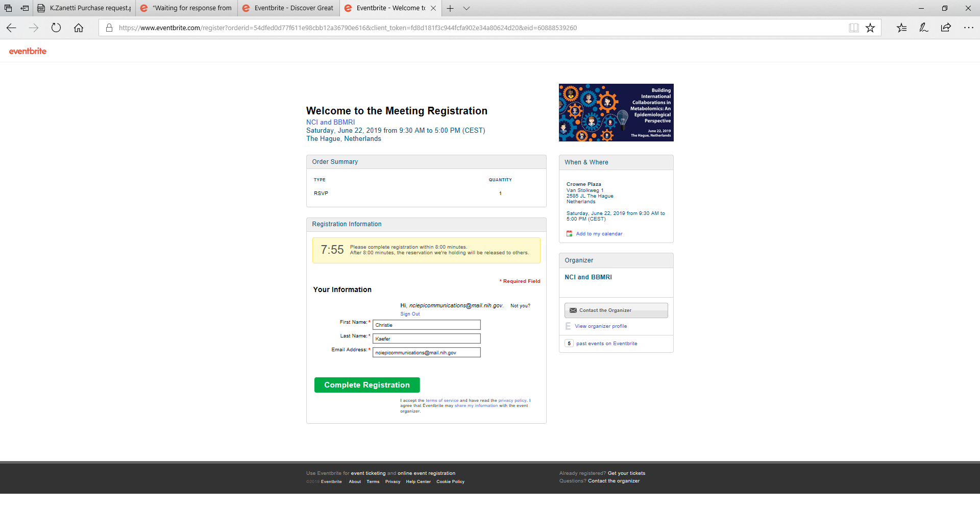Click the Eventbrite logo
This screenshot has height=531, width=980.
click(x=28, y=51)
